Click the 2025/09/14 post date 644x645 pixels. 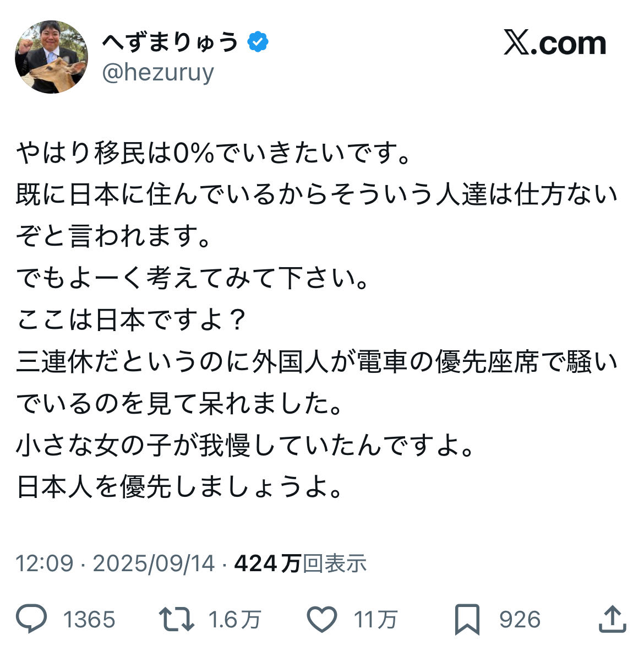click(x=154, y=563)
